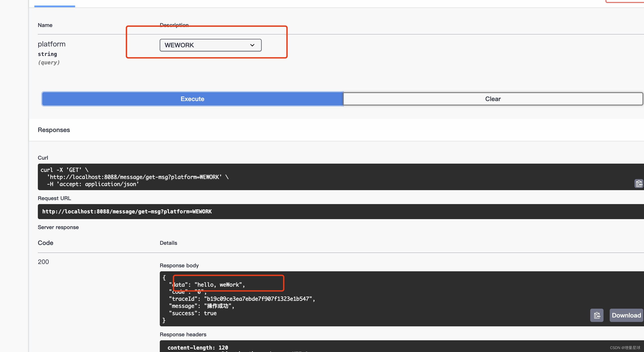Open the platform WEWORK dropdown
The height and width of the screenshot is (352, 644).
tap(210, 45)
